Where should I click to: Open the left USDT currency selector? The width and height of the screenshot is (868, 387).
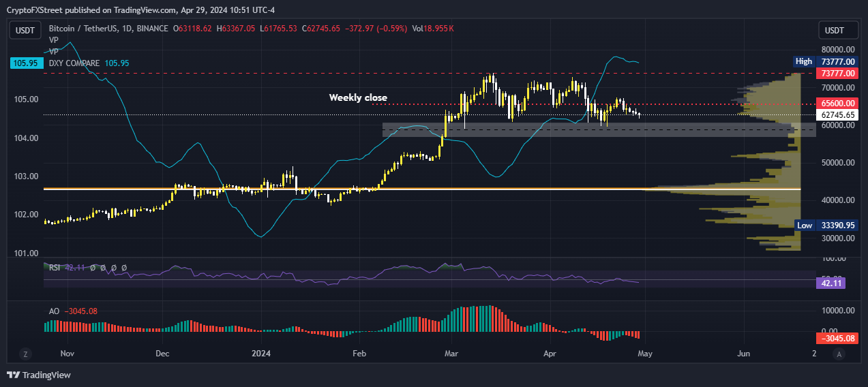pyautogui.click(x=25, y=31)
